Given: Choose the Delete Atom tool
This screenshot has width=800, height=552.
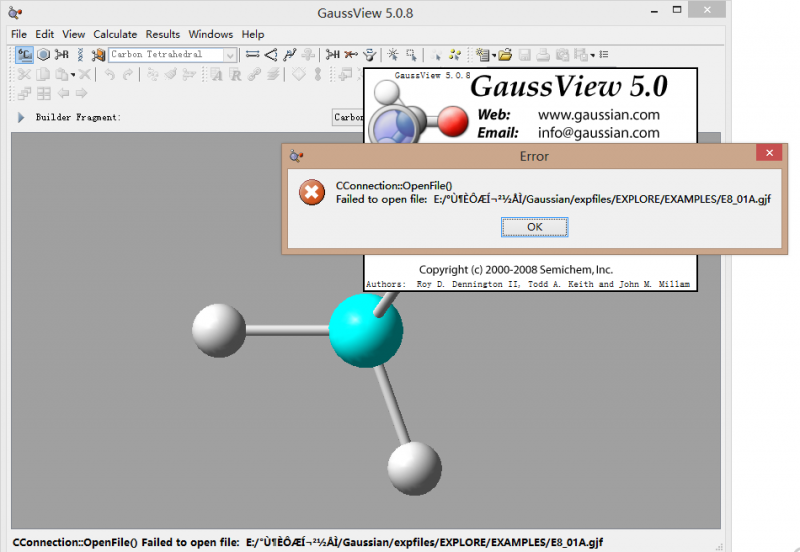Looking at the screenshot, I should [x=351, y=54].
